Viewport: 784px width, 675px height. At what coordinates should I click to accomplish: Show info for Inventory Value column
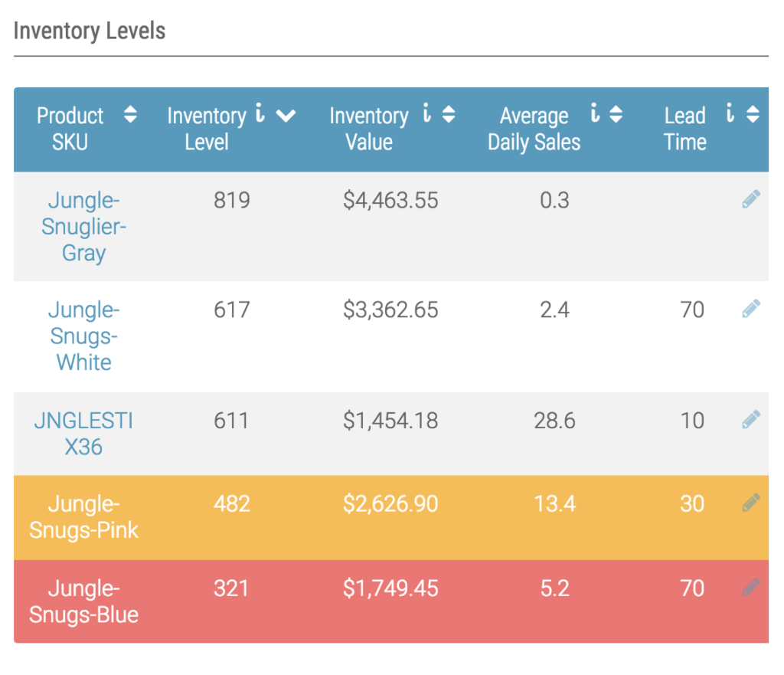(x=426, y=115)
